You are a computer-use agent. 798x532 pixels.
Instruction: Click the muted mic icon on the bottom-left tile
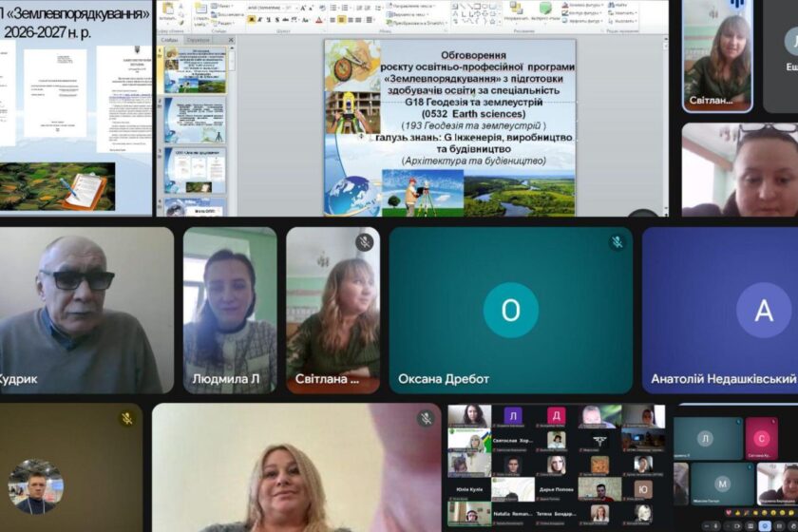coord(126,419)
